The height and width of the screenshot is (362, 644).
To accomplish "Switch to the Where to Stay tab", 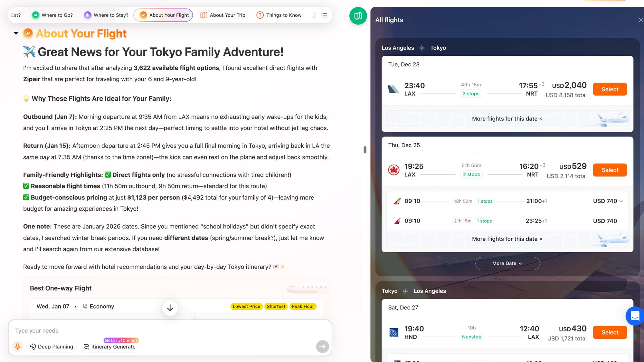I will click(111, 15).
